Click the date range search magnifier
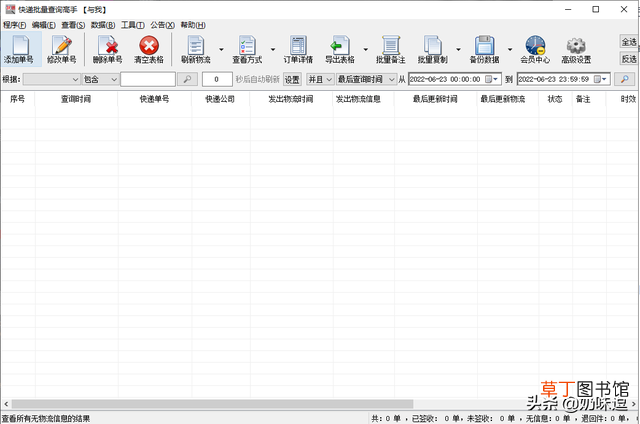The image size is (640, 424). point(624,79)
